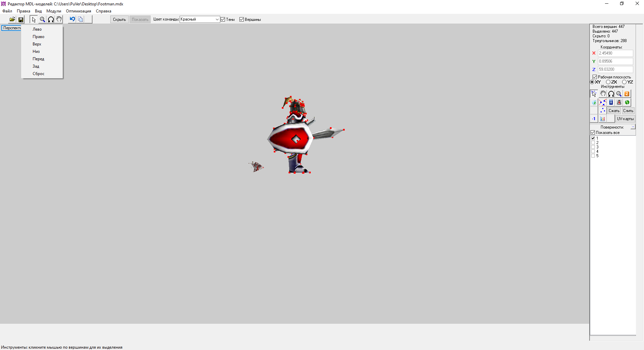644x350 pixels.
Task: Click the Слить button
Action: (x=628, y=111)
